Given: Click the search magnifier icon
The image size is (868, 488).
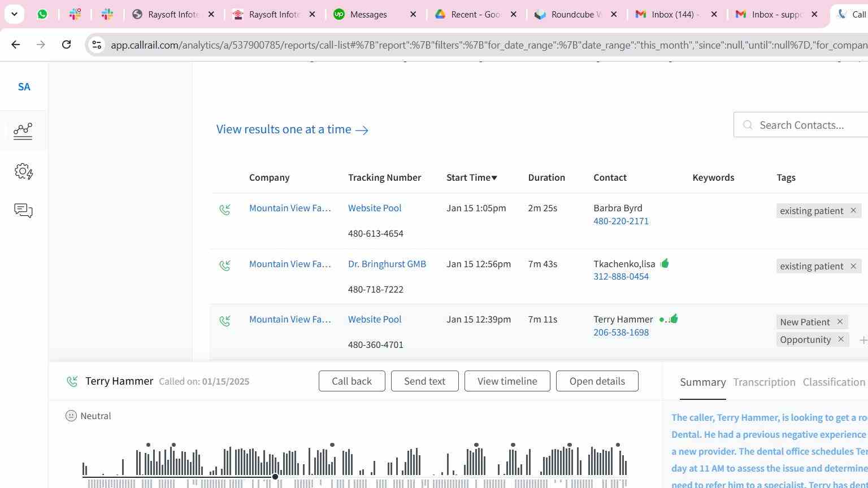Looking at the screenshot, I should 748,125.
